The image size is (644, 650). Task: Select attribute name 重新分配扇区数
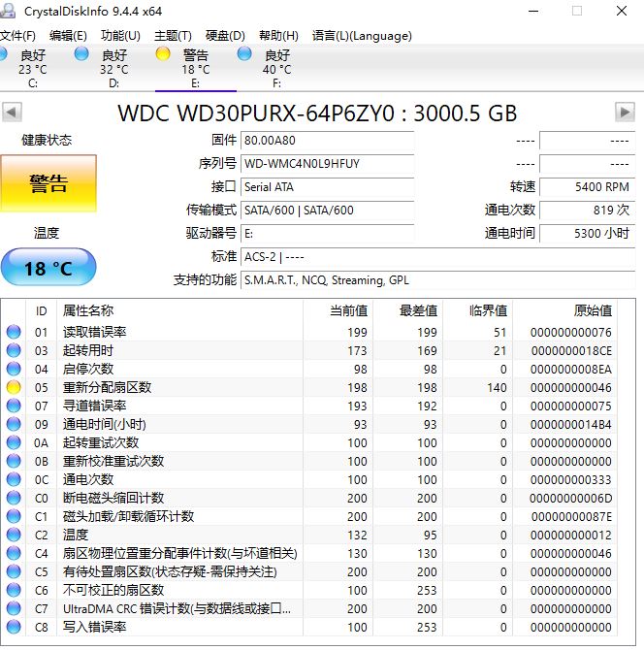pyautogui.click(x=107, y=388)
